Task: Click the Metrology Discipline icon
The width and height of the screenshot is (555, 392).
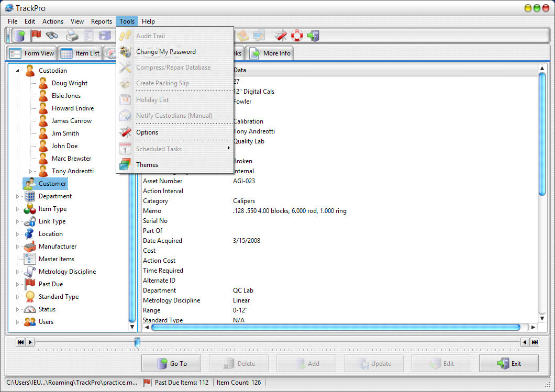Action: tap(30, 272)
